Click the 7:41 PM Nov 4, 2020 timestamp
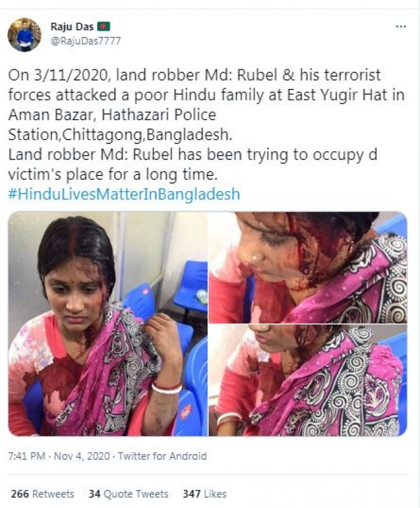420x508 pixels. tap(59, 456)
